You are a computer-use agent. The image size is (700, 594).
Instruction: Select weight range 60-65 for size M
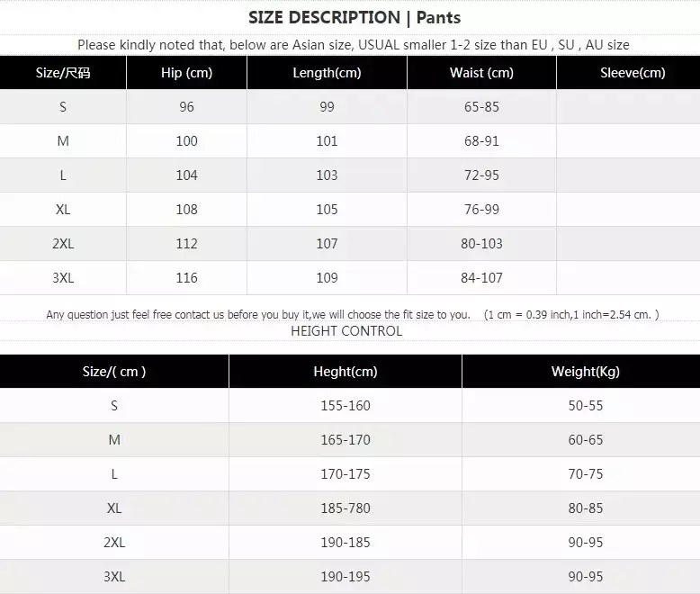pyautogui.click(x=585, y=440)
